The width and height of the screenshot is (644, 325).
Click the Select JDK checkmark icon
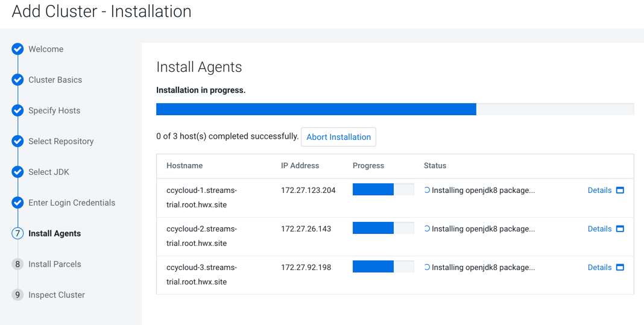(17, 172)
